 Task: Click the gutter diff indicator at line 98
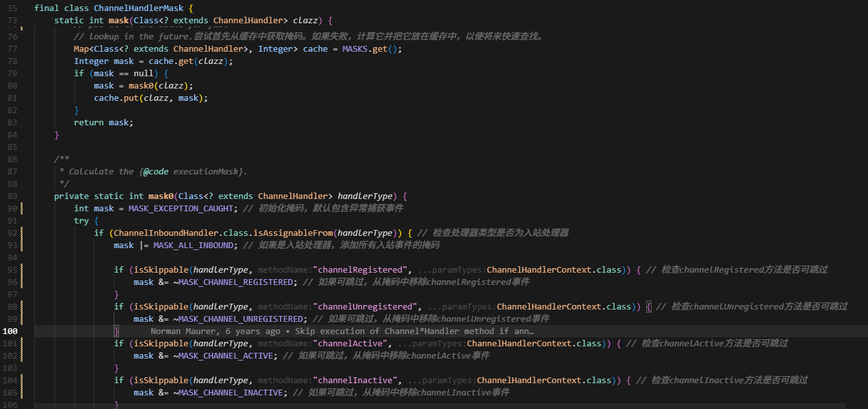coord(22,306)
